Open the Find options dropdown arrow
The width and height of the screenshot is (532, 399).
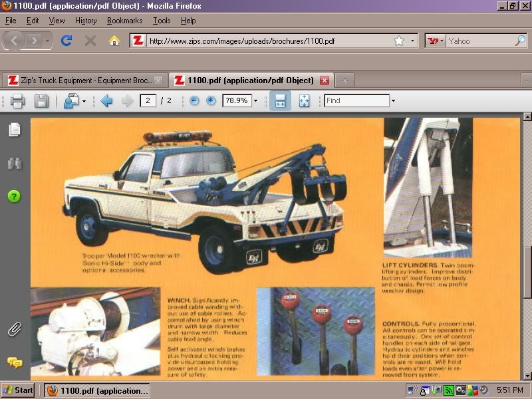tap(393, 101)
